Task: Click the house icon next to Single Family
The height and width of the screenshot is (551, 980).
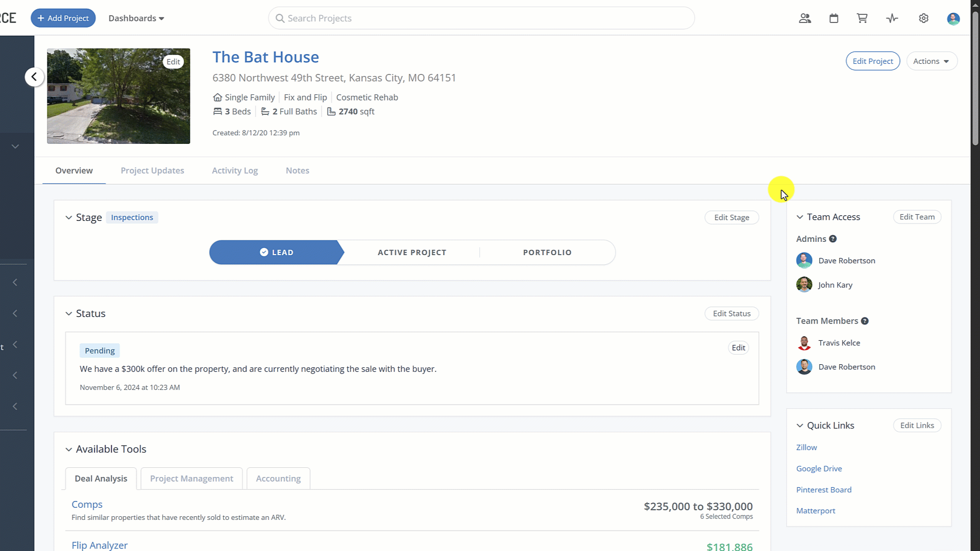Action: coord(217,97)
